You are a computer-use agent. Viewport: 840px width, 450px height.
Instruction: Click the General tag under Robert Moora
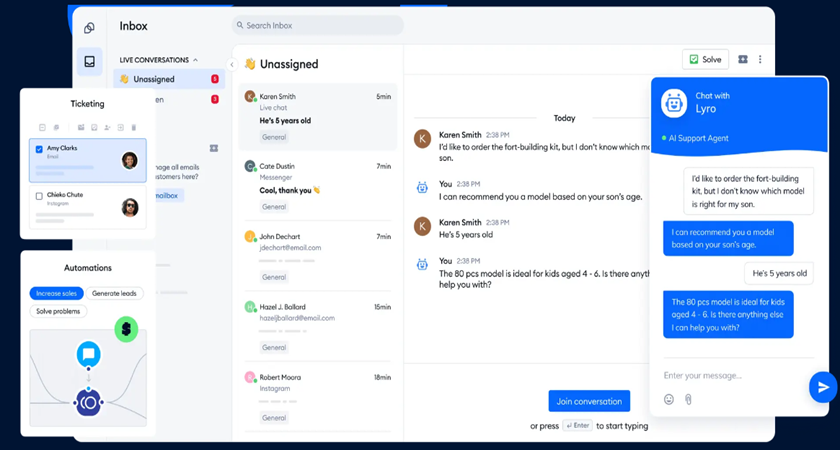(274, 417)
